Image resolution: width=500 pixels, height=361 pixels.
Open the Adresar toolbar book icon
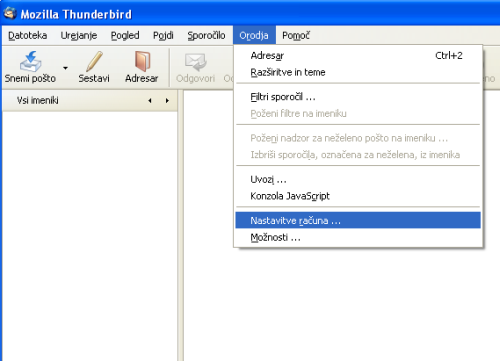coord(142,61)
